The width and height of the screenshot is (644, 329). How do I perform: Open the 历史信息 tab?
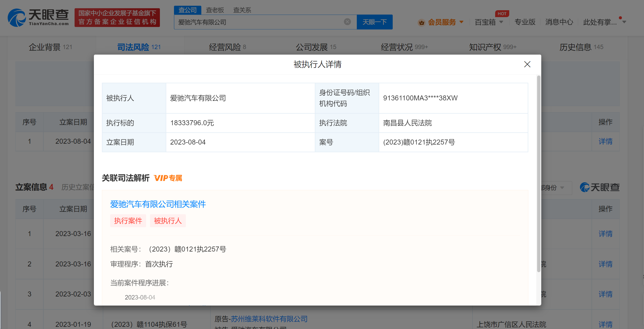tap(581, 47)
